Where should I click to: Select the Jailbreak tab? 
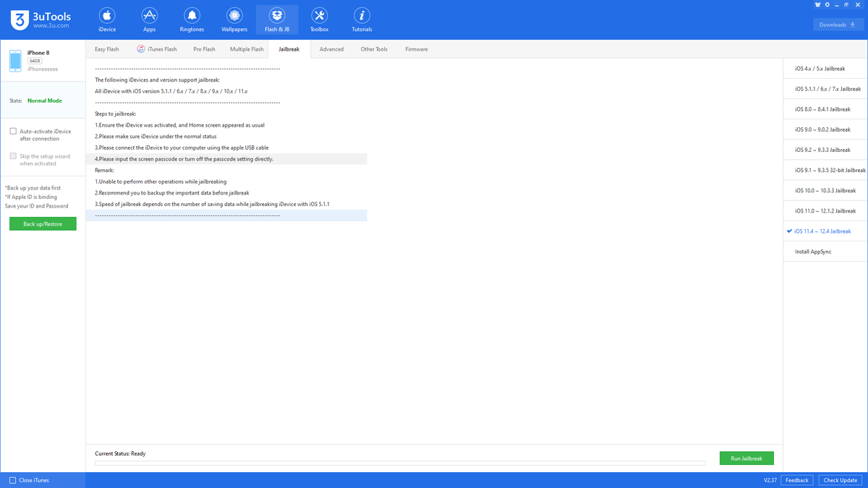coord(289,49)
